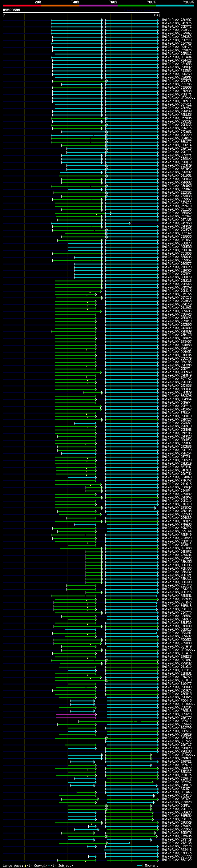The width and height of the screenshot is (197, 868).
Task: Click the green ~80% identity legend segment
Action: point(137,6)
